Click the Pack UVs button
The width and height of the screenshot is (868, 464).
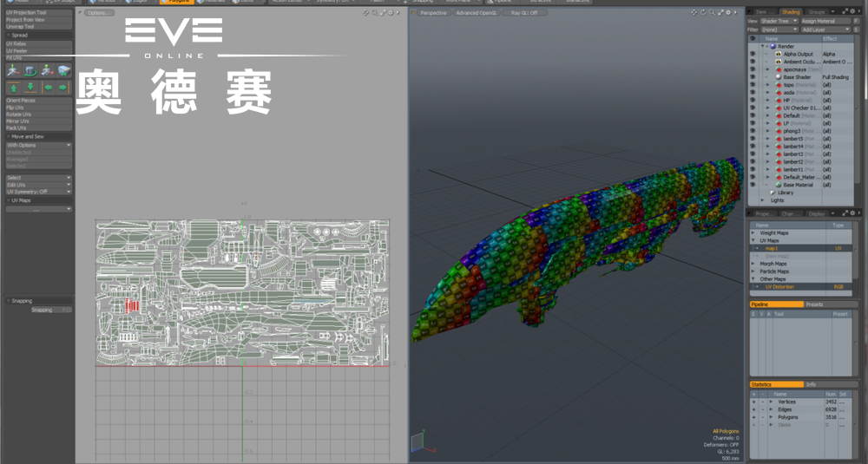pyautogui.click(x=18, y=127)
